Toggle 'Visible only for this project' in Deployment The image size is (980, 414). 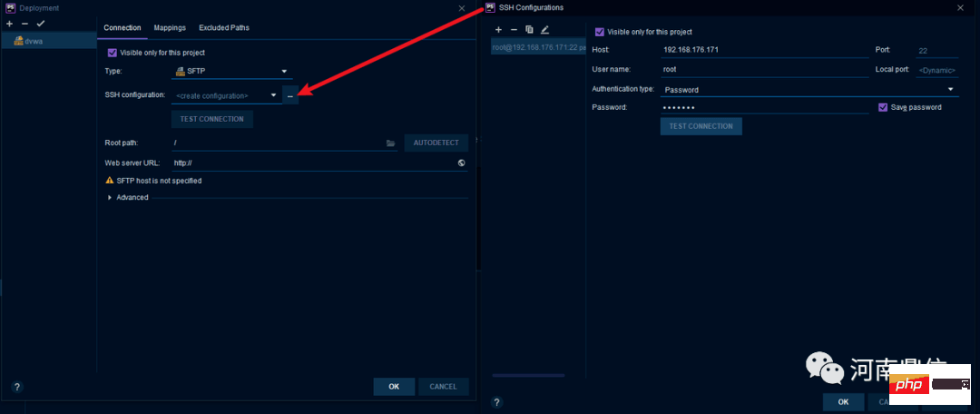[x=113, y=53]
